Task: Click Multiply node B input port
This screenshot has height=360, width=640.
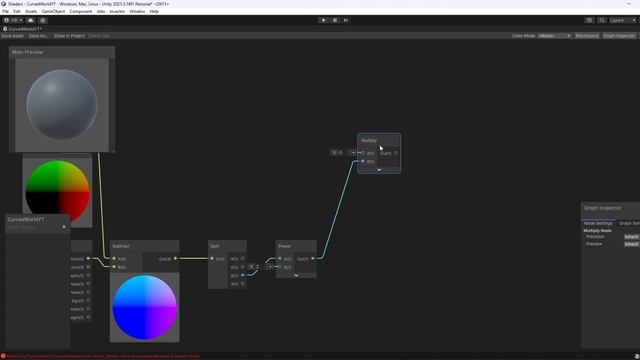Action: (x=363, y=161)
